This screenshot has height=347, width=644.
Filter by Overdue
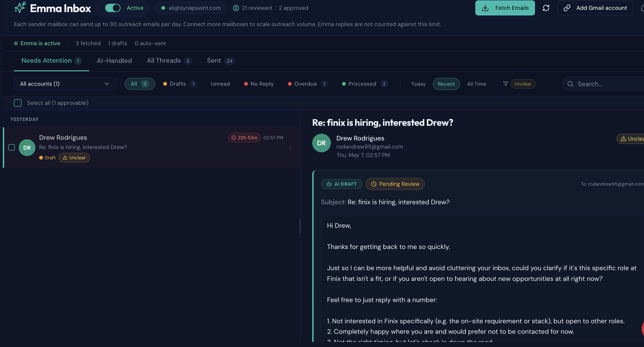pos(308,84)
